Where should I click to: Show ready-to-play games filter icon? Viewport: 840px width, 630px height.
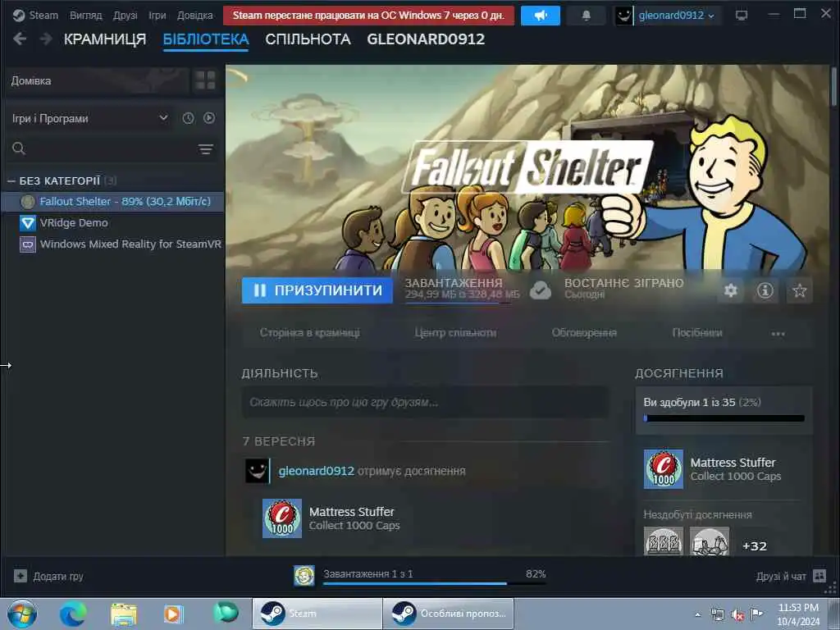click(209, 118)
